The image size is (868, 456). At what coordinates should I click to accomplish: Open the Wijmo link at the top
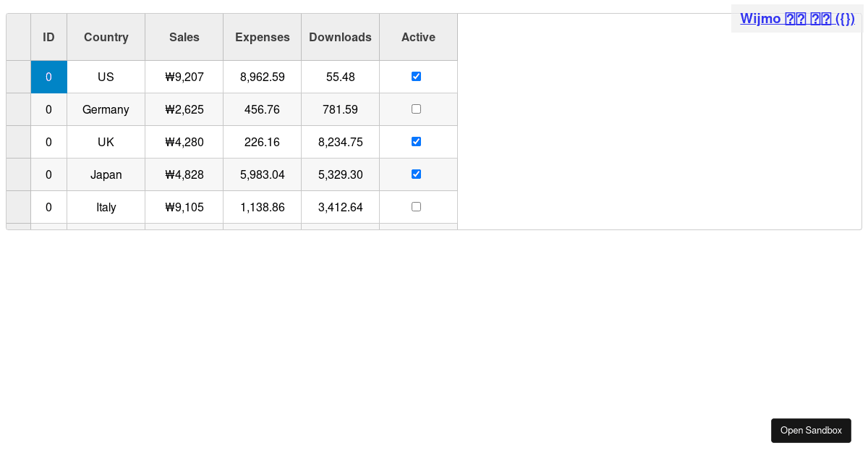[797, 19]
